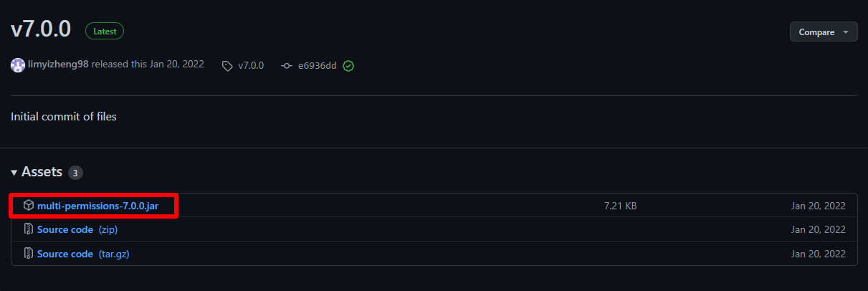868x291 pixels.
Task: Click the zip file icon for Source code
Action: coord(29,230)
